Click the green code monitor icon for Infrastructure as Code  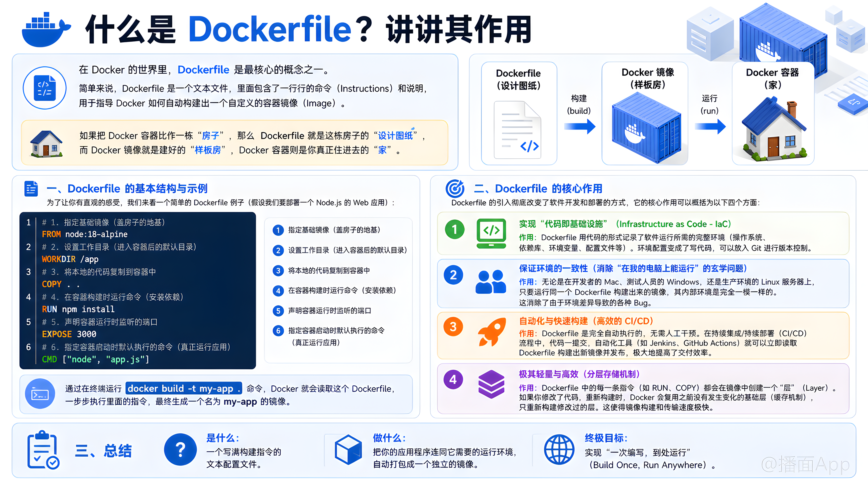[491, 233]
